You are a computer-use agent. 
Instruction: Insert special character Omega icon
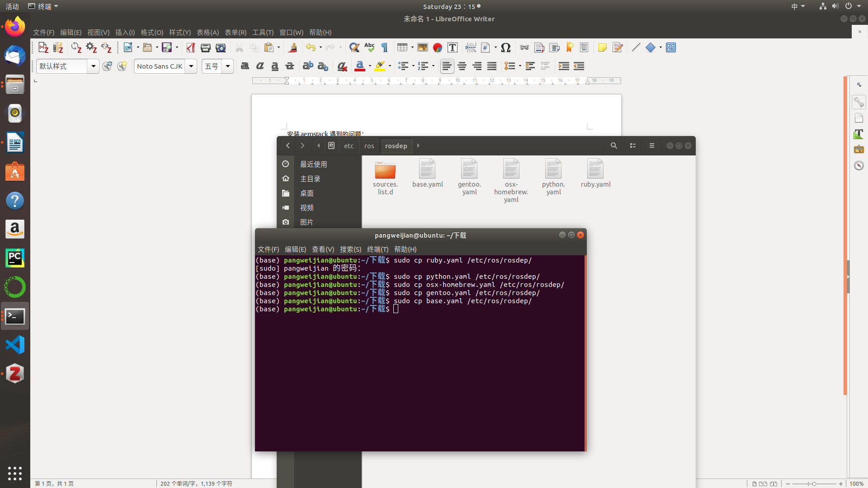[506, 47]
